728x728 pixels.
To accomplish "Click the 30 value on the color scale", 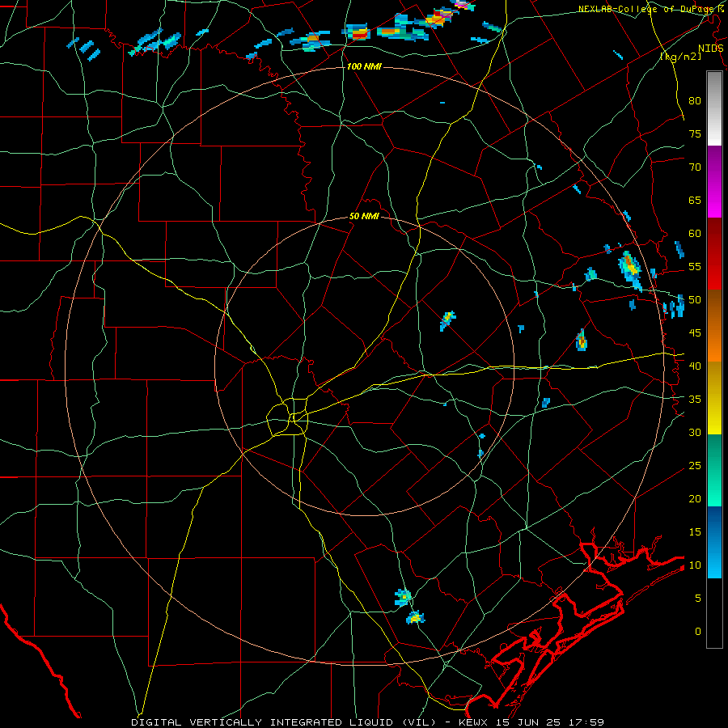I will coord(695,432).
